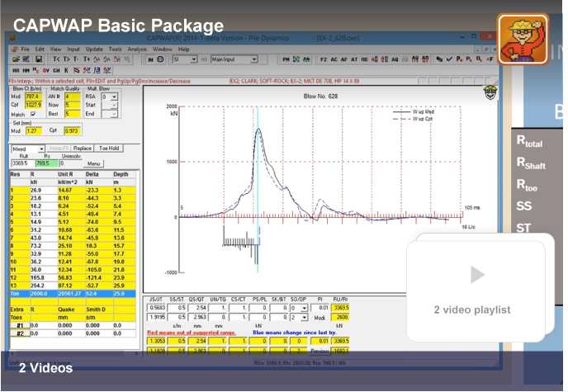Click the IN toolbar icon
Viewport: 568px width, 392px height.
[150, 59]
